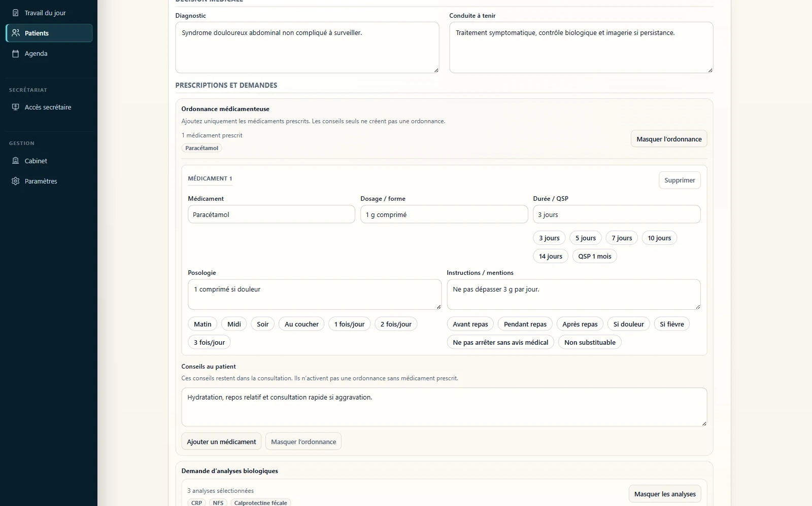Click the Cabinet building icon
Image resolution: width=812 pixels, height=506 pixels.
pos(16,161)
